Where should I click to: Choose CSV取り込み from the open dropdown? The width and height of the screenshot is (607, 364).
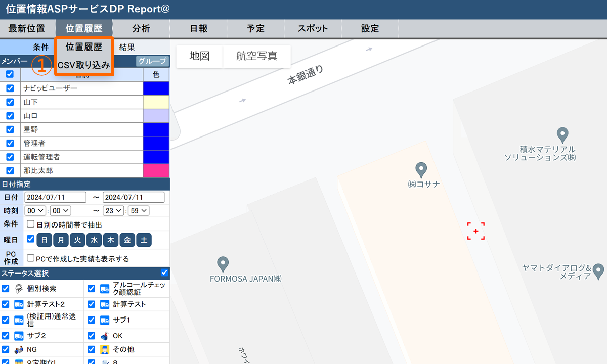84,65
